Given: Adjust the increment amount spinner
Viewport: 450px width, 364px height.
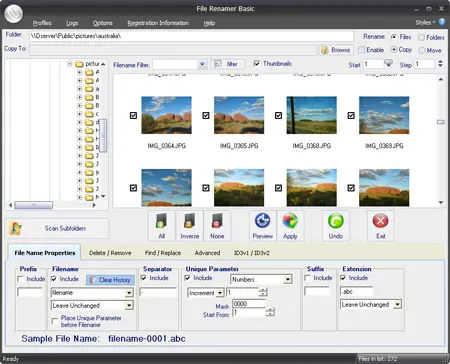Looking at the screenshot, I should point(263,292).
